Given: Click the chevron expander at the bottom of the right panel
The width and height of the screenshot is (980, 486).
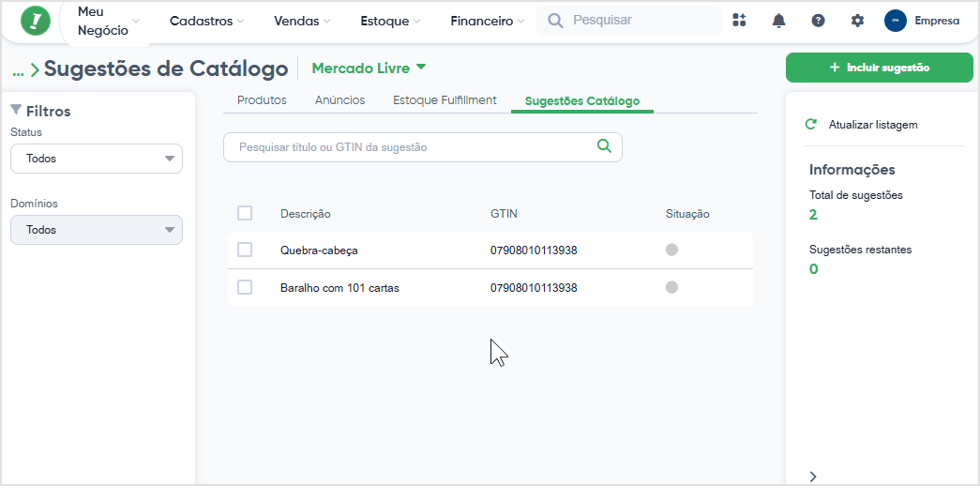Looking at the screenshot, I should (x=813, y=477).
